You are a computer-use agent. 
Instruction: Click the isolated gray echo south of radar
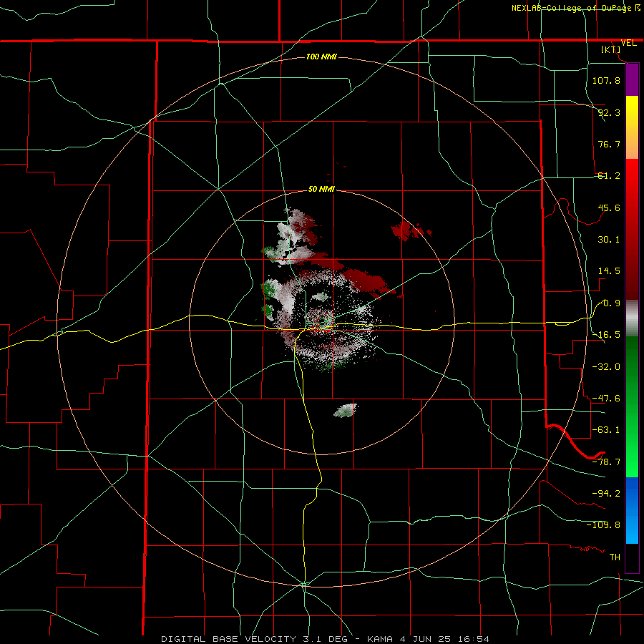coord(346,410)
